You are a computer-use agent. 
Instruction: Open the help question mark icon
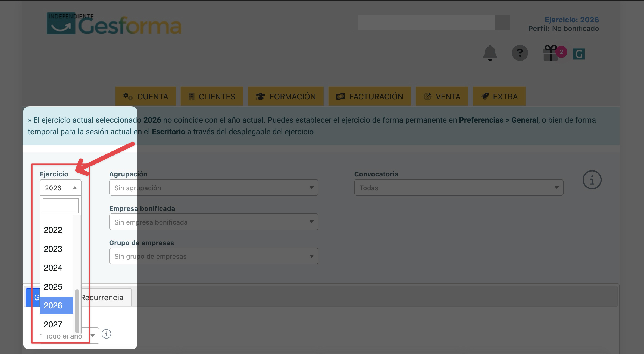[520, 53]
